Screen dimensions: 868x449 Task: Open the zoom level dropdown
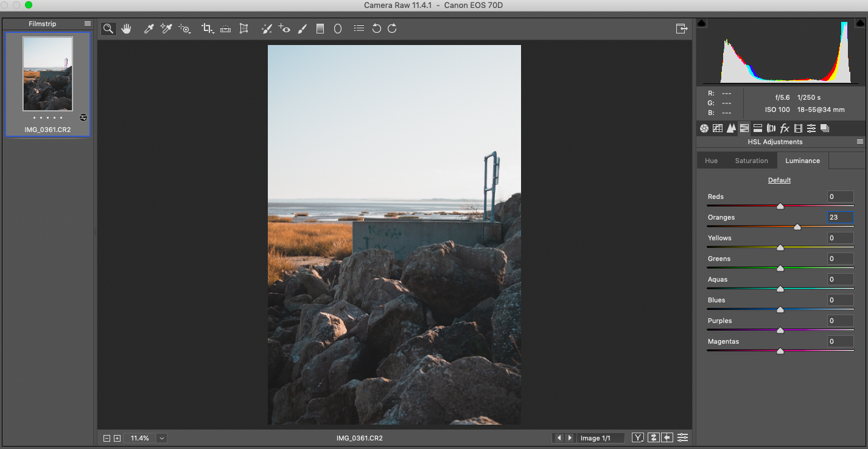coord(161,438)
